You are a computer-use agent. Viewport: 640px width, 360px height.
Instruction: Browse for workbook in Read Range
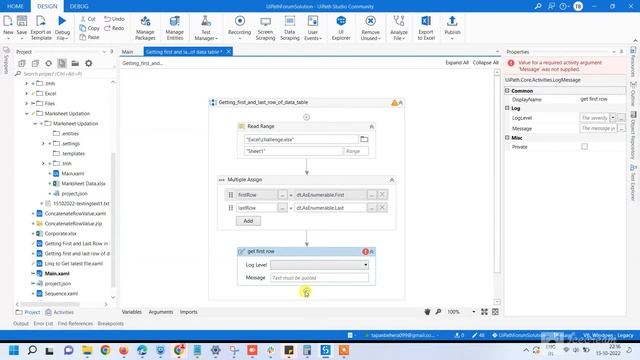(x=364, y=139)
